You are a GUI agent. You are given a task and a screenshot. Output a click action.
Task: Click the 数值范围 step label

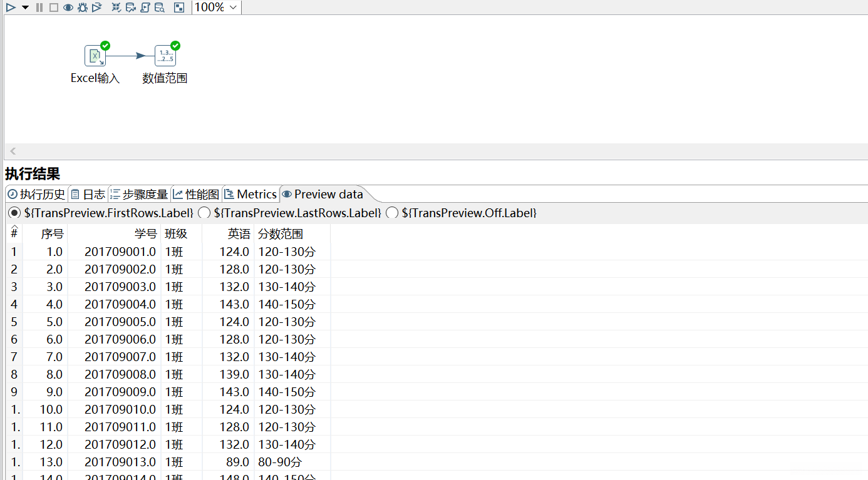165,78
